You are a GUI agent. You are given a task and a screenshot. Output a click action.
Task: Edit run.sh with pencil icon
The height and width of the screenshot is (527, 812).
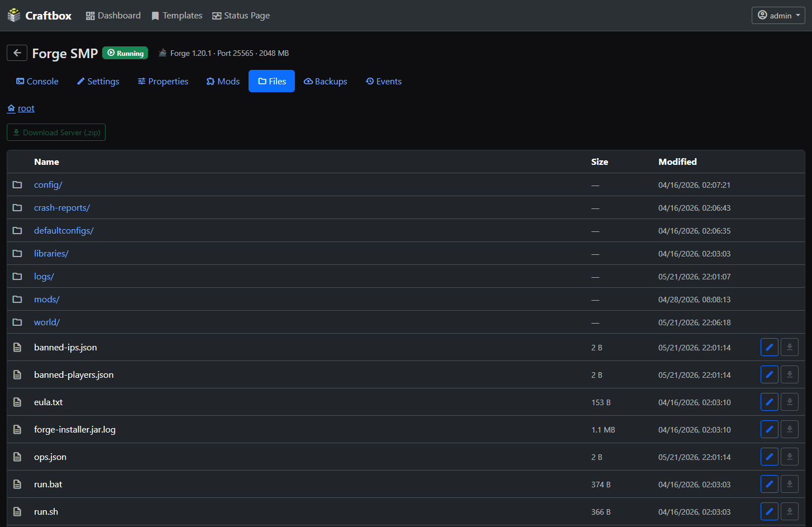pyautogui.click(x=770, y=511)
